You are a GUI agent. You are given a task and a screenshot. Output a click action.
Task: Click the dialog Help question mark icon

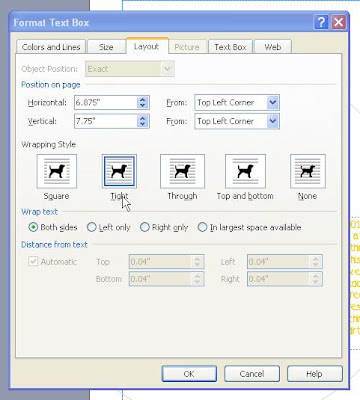click(321, 22)
